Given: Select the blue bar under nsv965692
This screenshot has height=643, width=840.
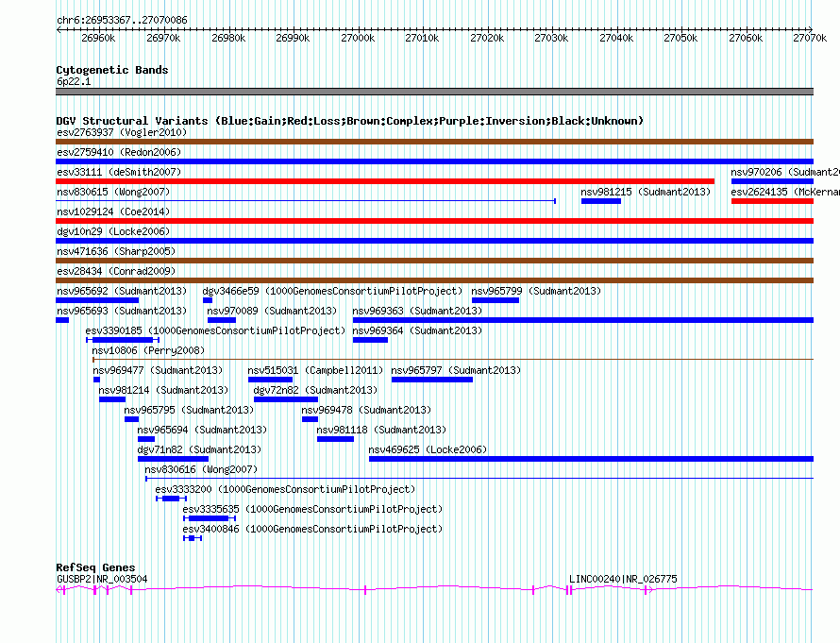Looking at the screenshot, I should [97, 300].
